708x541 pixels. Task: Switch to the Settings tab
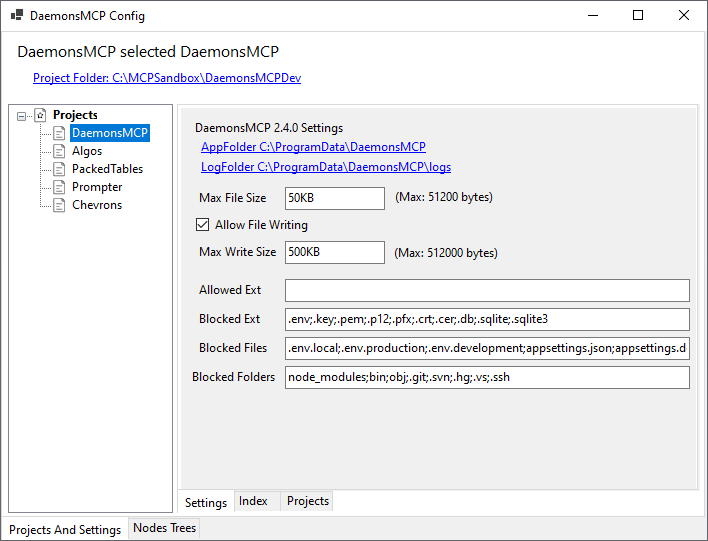[x=206, y=502]
